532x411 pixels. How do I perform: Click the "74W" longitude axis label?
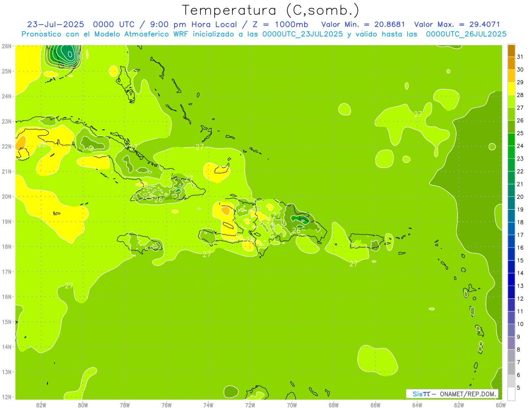pyautogui.click(x=208, y=405)
